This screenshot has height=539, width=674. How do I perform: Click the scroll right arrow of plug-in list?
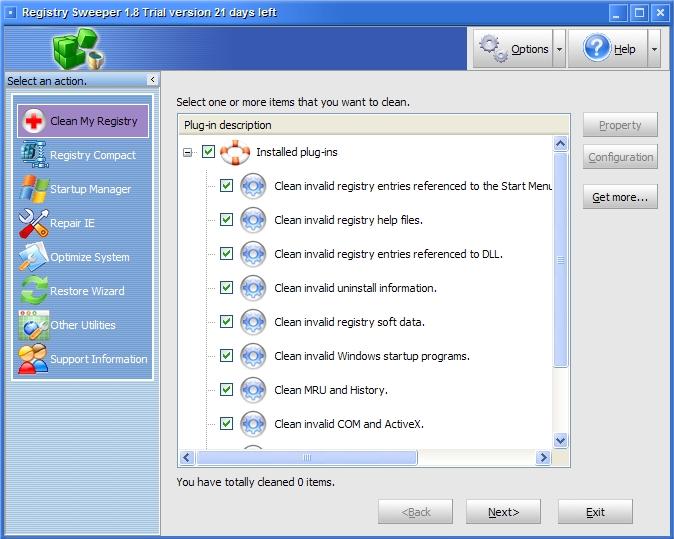pyautogui.click(x=543, y=457)
